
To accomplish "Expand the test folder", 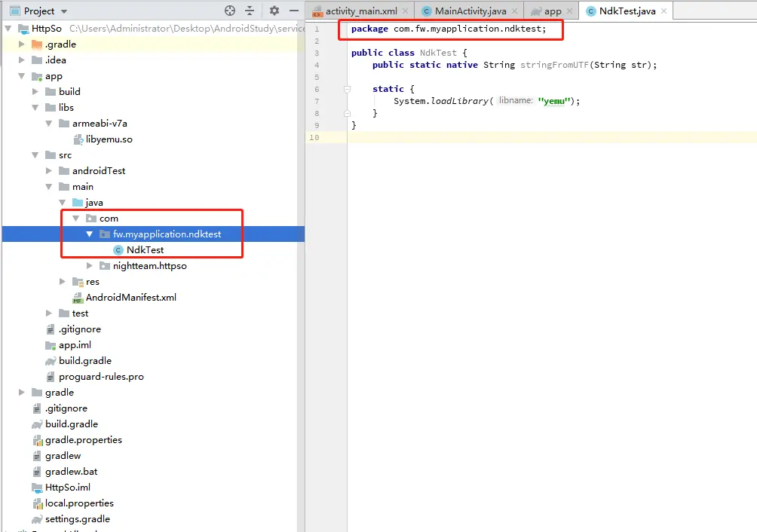I will pos(48,313).
